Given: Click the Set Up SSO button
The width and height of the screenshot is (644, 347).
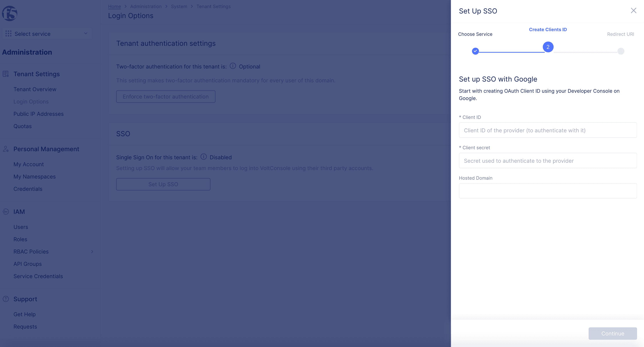Looking at the screenshot, I should click(x=163, y=184).
